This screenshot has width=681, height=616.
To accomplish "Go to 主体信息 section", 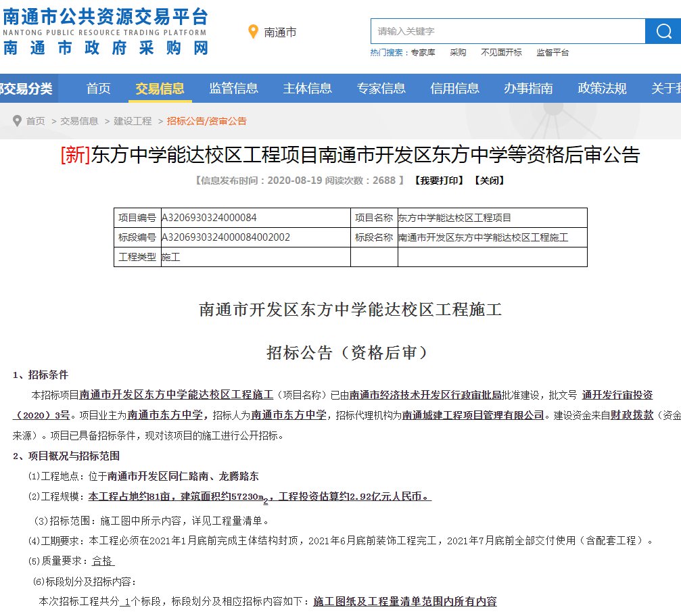I will (307, 89).
